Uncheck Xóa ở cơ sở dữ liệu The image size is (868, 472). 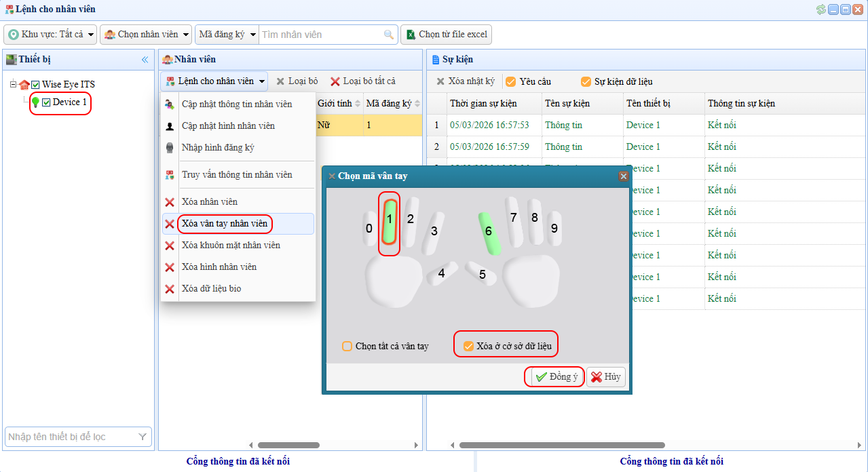click(468, 347)
